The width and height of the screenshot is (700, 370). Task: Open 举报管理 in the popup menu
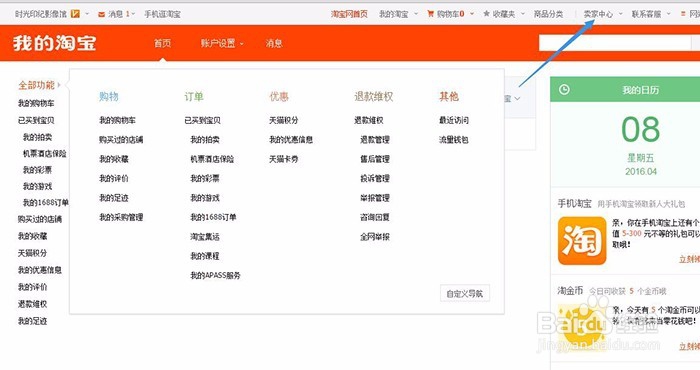pyautogui.click(x=375, y=198)
